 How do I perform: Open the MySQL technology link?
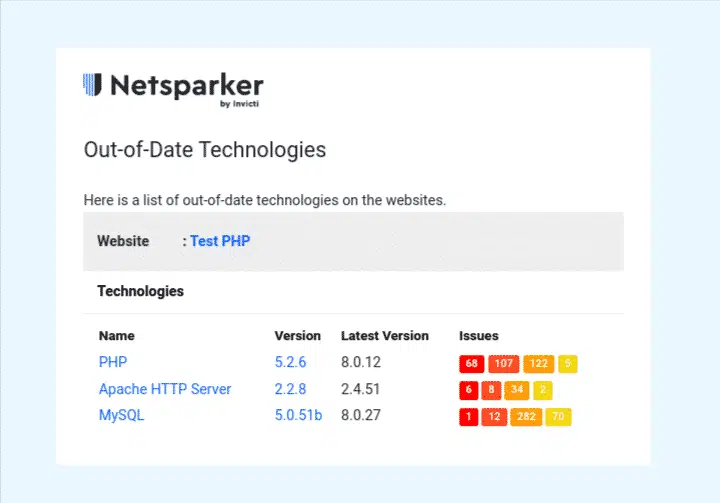click(x=121, y=415)
